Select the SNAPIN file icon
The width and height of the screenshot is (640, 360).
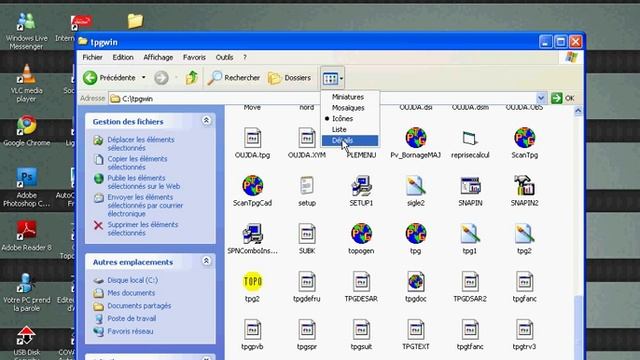(x=470, y=186)
